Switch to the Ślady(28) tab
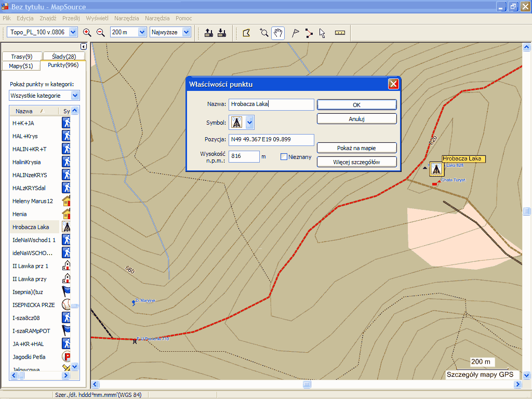 [x=64, y=56]
